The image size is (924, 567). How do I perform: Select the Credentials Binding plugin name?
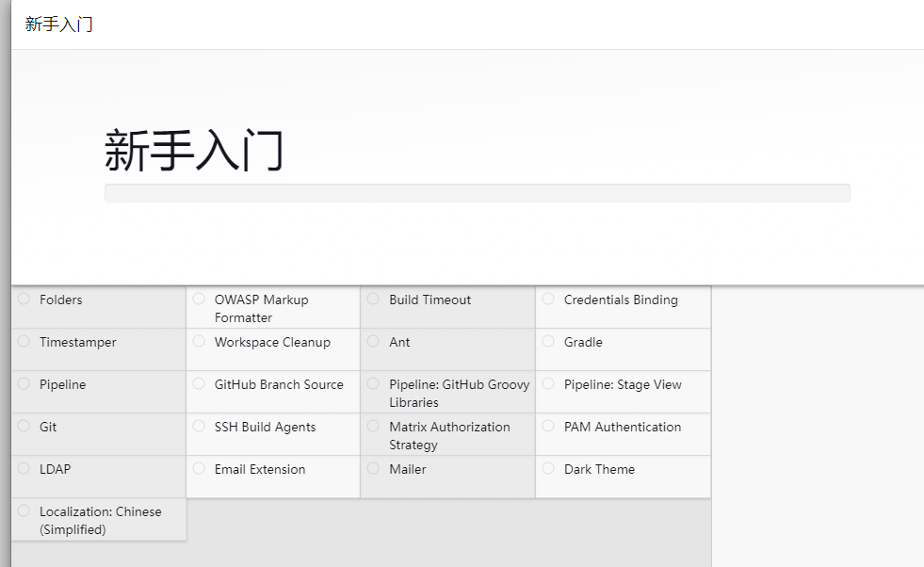tap(621, 300)
